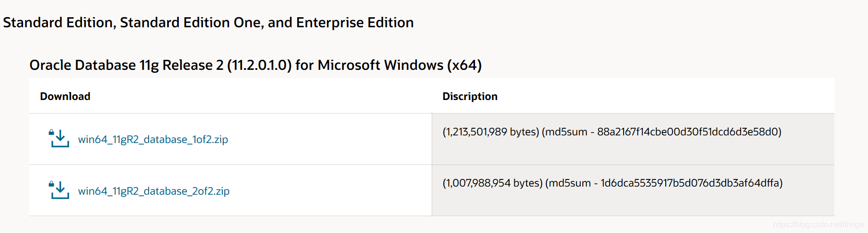This screenshot has width=868, height=233.
Task: Click the download icon for database_2of2.zip
Action: click(59, 190)
